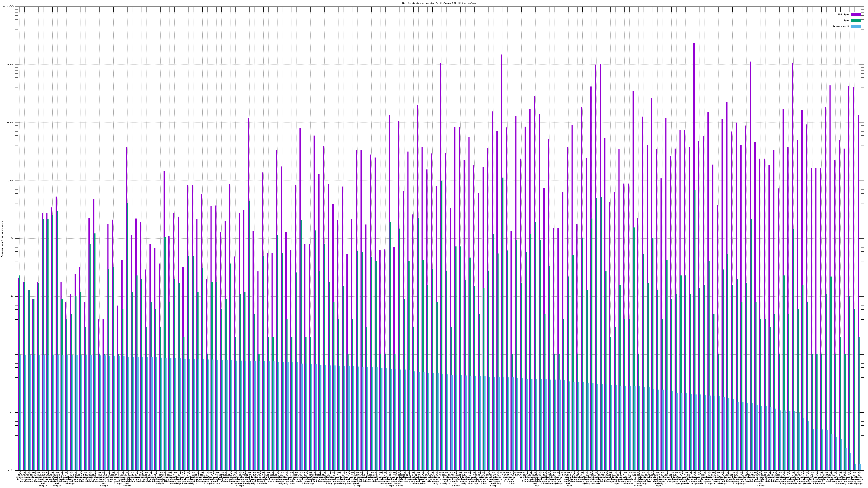Click the 10000 y-axis tick label
This screenshot has width=868, height=488.
(x=10, y=123)
